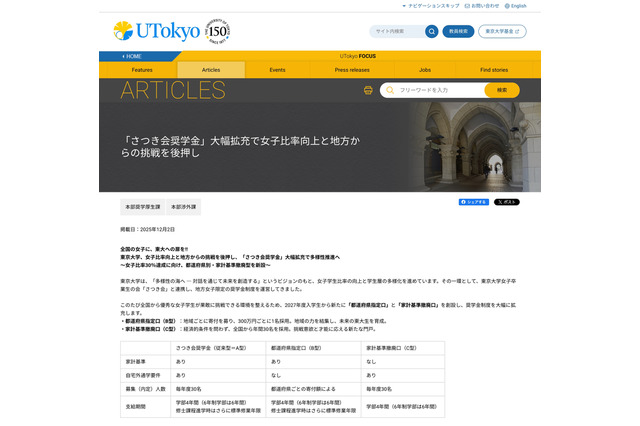The width and height of the screenshot is (640, 426).
Task: Click the 本部奨学厚生課 tag
Action: 142,207
